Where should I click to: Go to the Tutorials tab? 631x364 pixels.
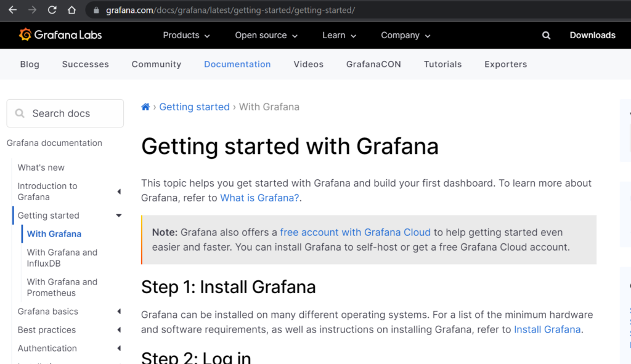tap(442, 64)
